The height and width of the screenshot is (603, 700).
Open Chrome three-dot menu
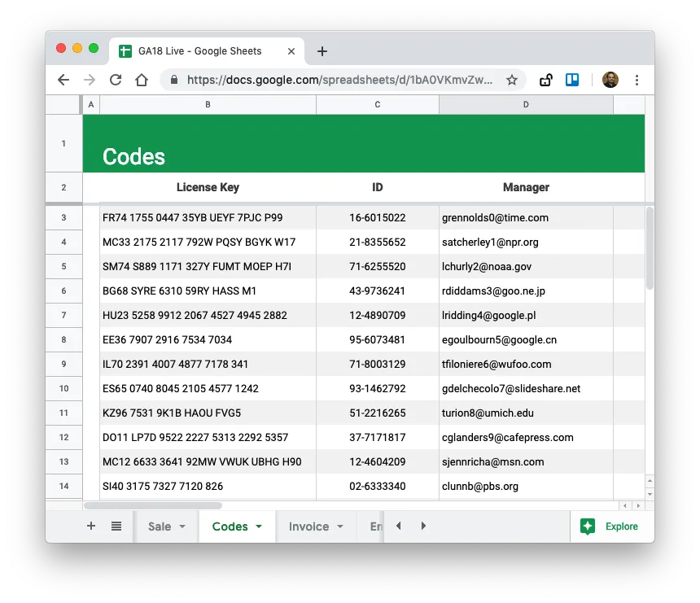pos(637,80)
